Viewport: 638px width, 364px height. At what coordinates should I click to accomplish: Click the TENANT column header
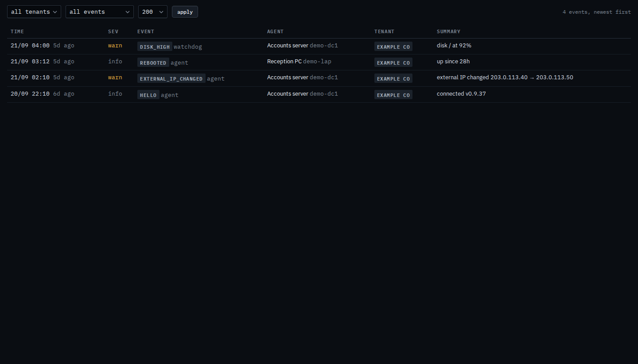[x=384, y=31]
